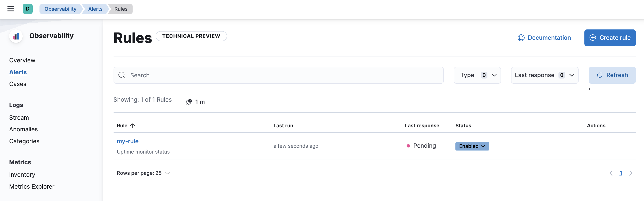Click the magnifier icon in the search bar
The height and width of the screenshot is (201, 644).
122,75
